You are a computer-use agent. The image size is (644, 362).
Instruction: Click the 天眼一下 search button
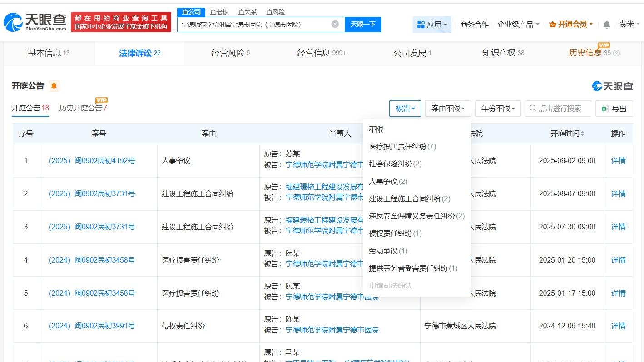(x=362, y=25)
